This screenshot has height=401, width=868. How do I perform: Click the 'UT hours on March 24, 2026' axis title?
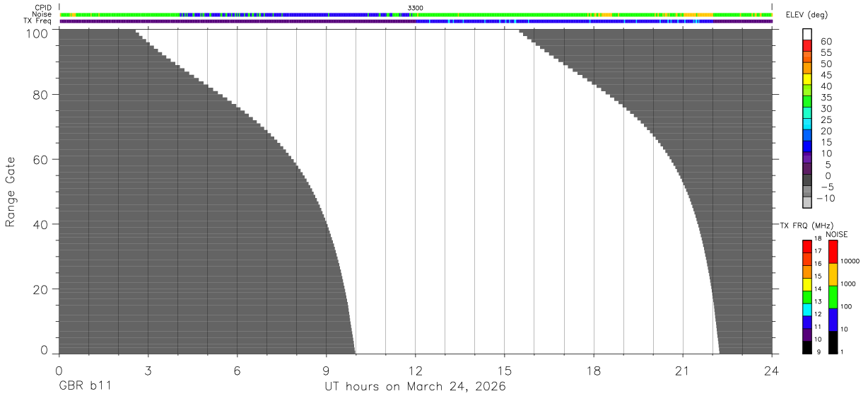[415, 387]
